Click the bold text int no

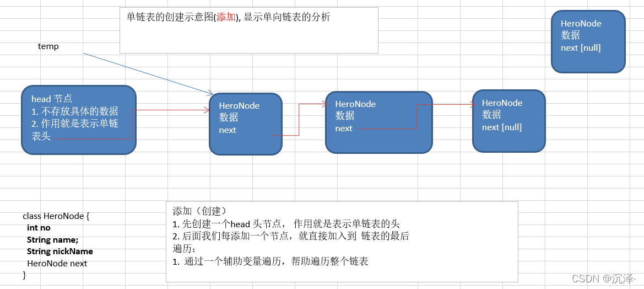39,228
